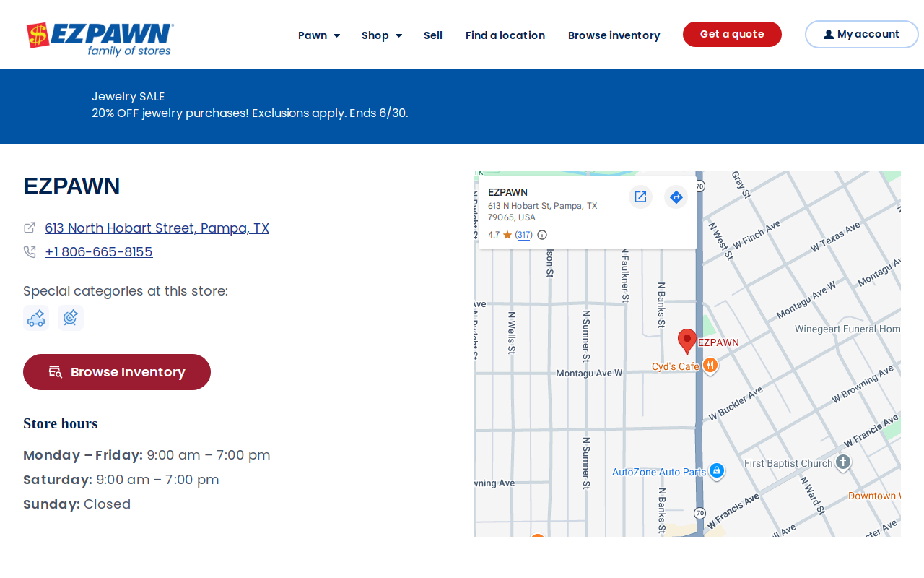Click the EZPAWN family of stores logo
The width and height of the screenshot is (924, 578).
[100, 39]
